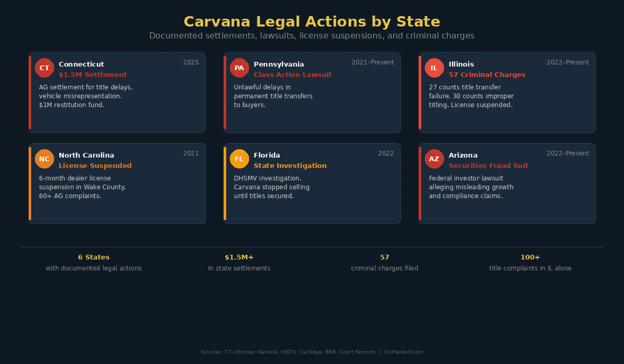Toggle the 2025 date label on Connecticut card
The width and height of the screenshot is (624, 364).
191,62
